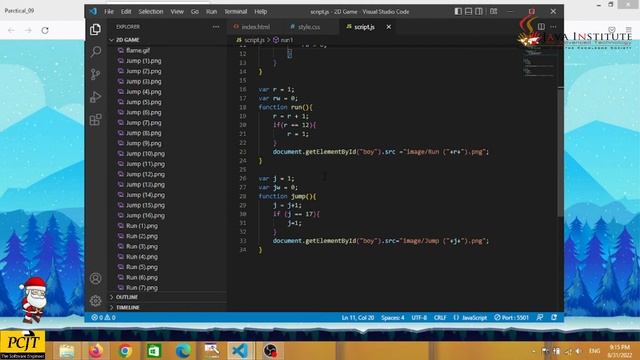Click line number 23 in gutter
The image size is (640, 360).
(242, 152)
